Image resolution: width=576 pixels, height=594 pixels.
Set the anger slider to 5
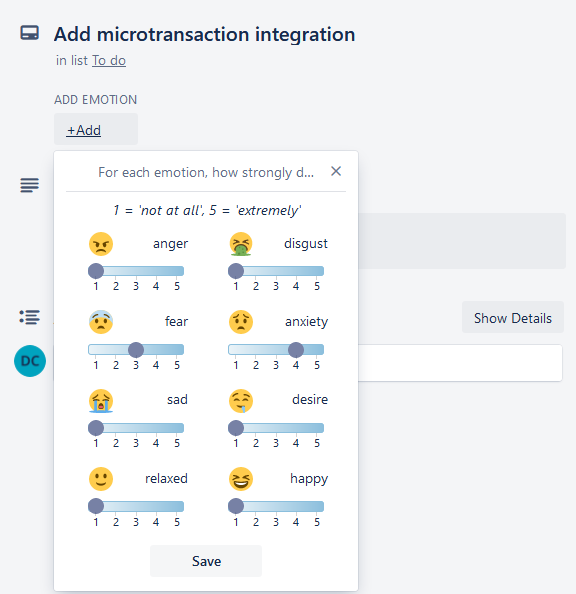[177, 271]
